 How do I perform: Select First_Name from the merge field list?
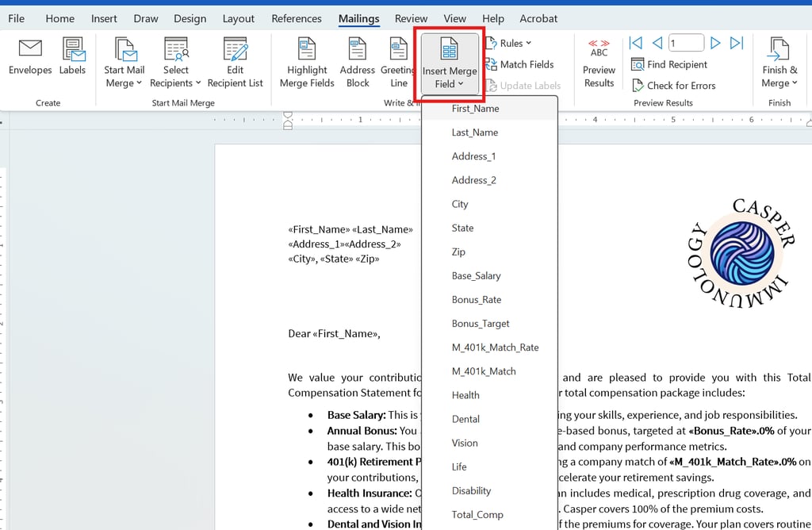click(x=474, y=109)
